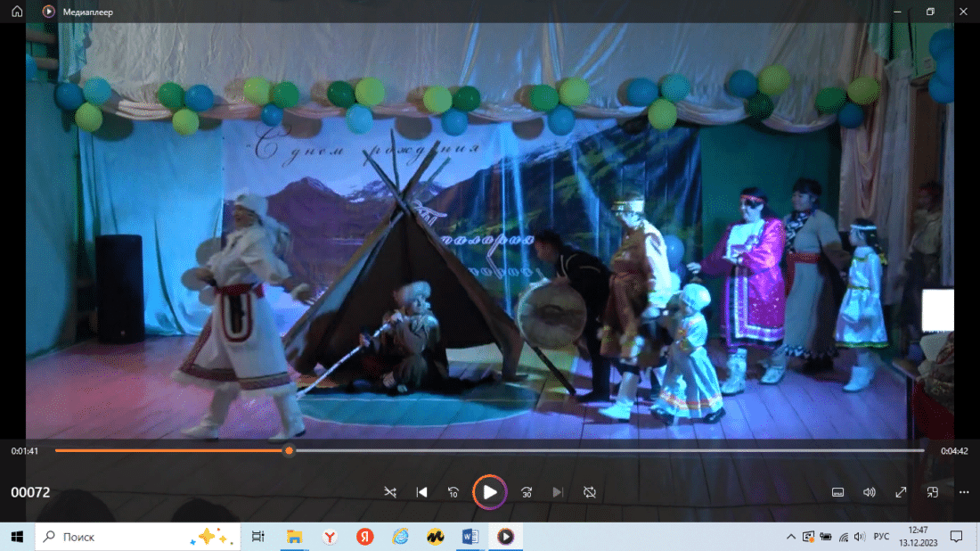Switch to mini player view
Image resolution: width=980 pixels, height=551 pixels.
point(933,492)
